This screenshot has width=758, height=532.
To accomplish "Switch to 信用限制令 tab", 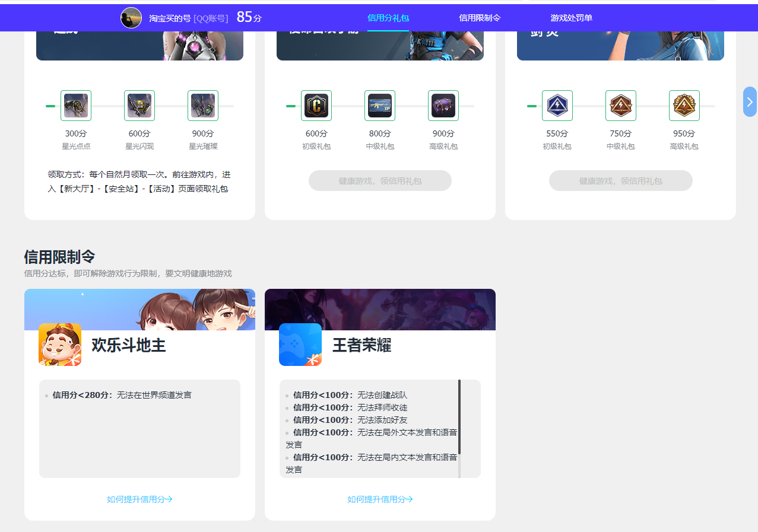I will [x=480, y=18].
